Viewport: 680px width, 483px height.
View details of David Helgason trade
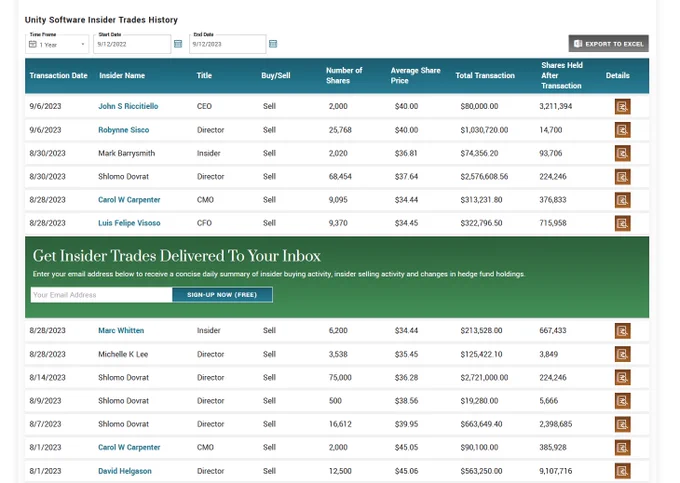pos(622,471)
